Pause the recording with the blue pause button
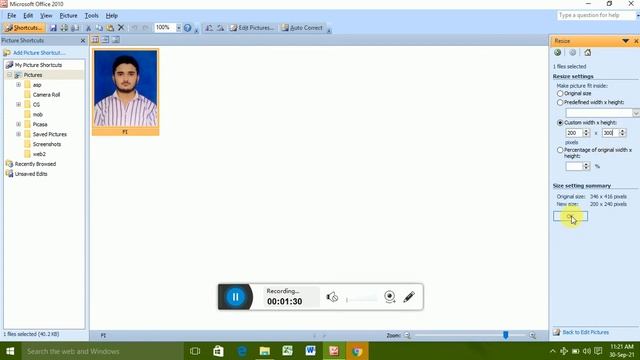640x360 pixels. (x=236, y=297)
